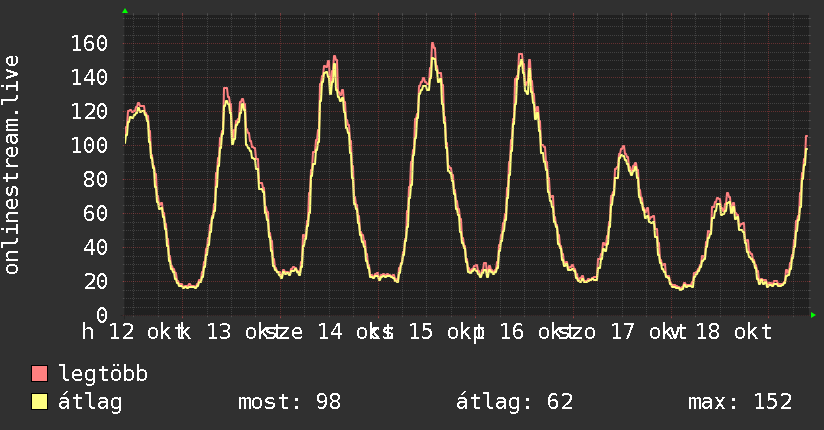The image size is (824, 430).
Task: Click the 40 y-axis label
Action: 96,247
